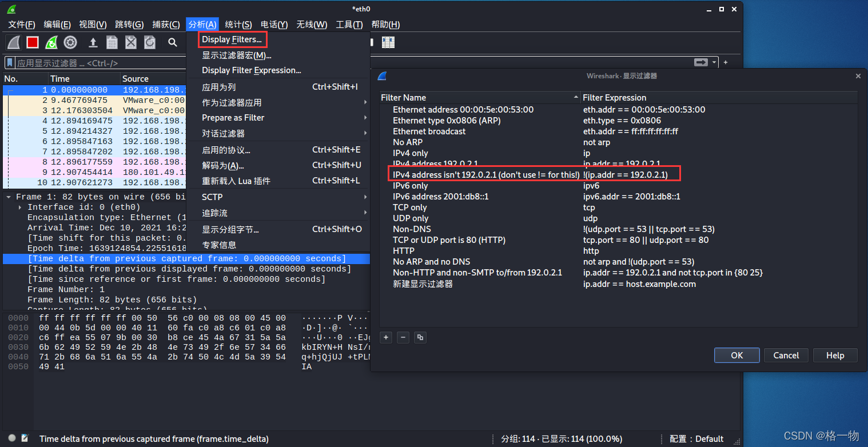Open expert information status circle icon

click(x=12, y=438)
